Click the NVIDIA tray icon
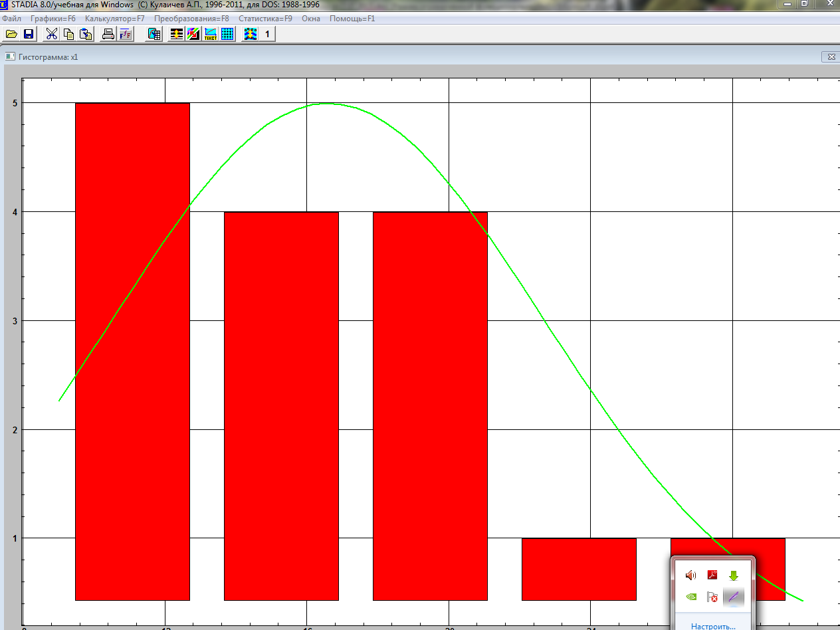Viewport: 840px width, 630px height. click(x=691, y=597)
